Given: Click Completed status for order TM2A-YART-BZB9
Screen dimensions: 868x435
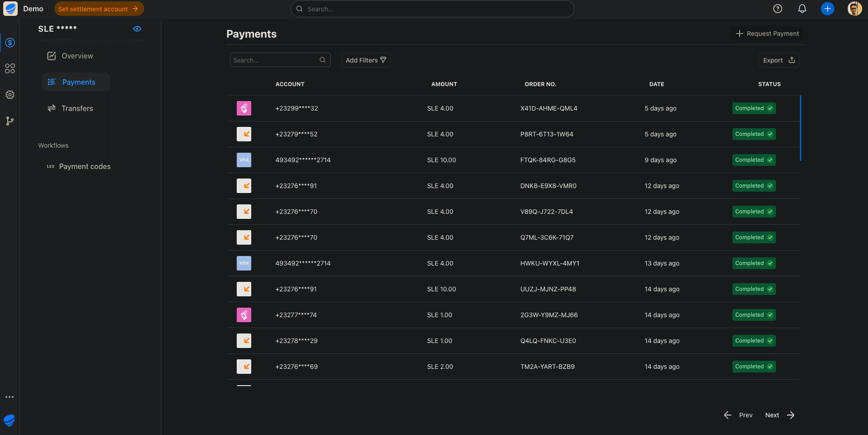Looking at the screenshot, I should [x=754, y=367].
